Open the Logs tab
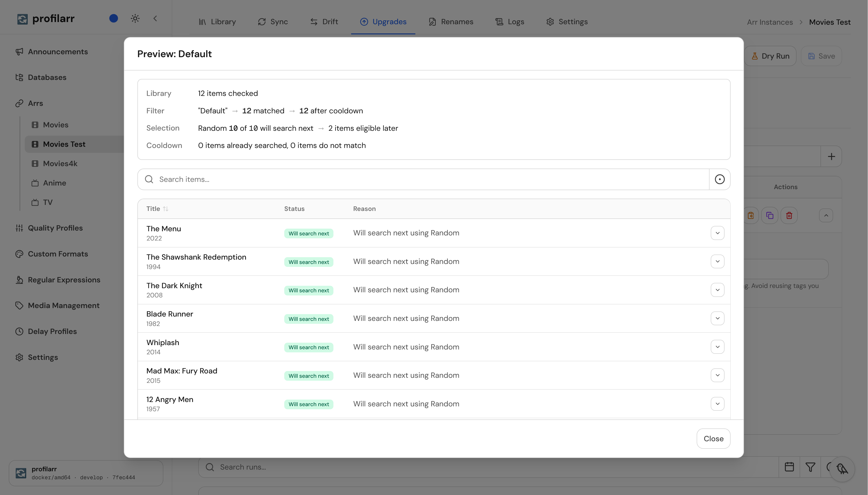This screenshot has width=868, height=495. [510, 22]
